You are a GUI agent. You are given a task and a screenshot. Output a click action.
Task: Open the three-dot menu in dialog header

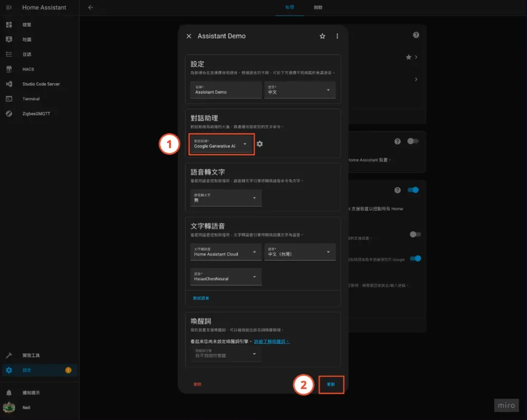click(337, 36)
